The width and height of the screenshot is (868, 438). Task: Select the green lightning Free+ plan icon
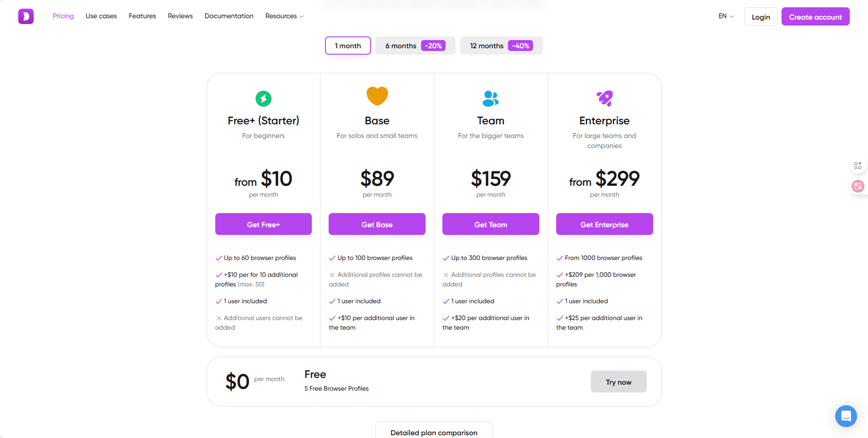(x=263, y=99)
